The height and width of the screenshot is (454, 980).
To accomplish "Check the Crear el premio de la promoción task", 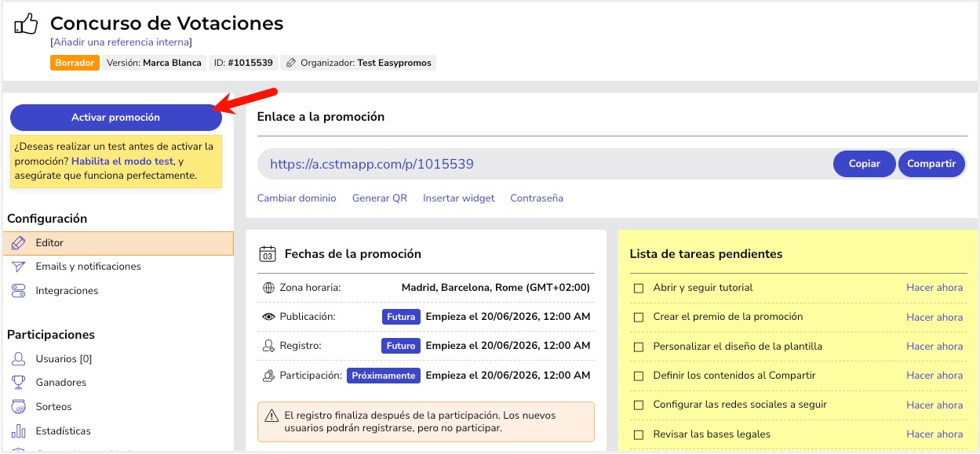I will (x=639, y=318).
